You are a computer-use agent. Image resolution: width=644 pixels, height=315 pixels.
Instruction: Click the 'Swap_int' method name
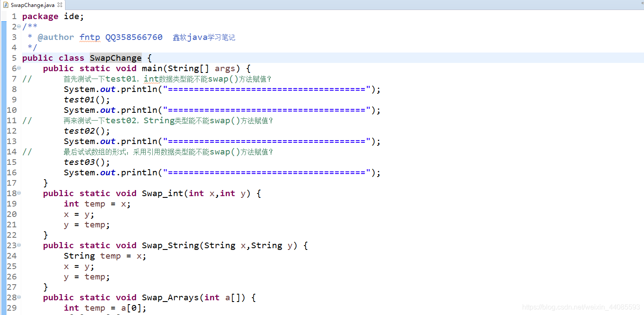[163, 194]
